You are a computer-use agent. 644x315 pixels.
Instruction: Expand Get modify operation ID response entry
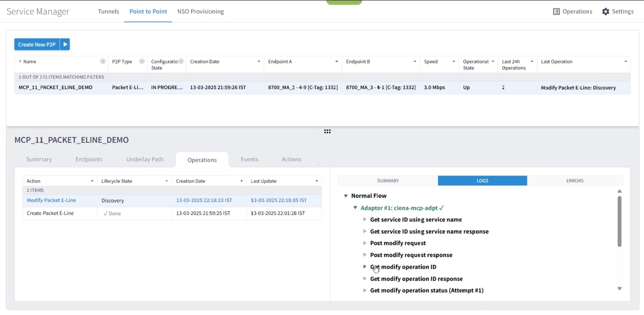(x=365, y=279)
